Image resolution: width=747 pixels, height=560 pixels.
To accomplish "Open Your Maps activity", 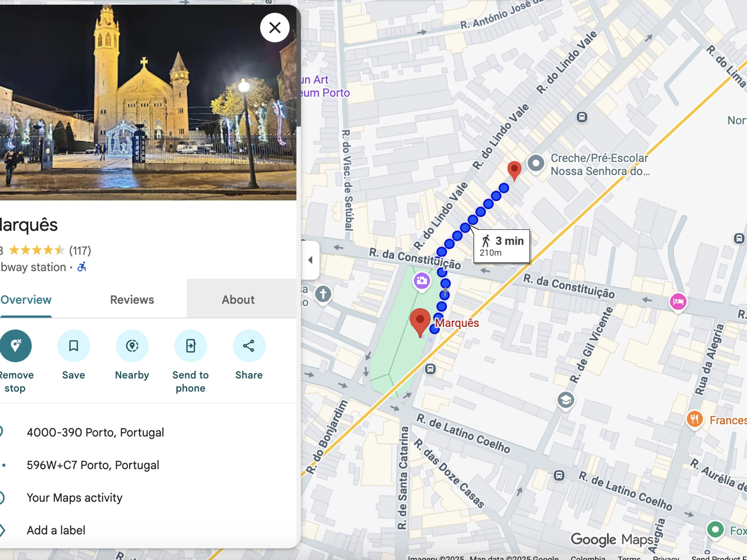I will [x=74, y=497].
